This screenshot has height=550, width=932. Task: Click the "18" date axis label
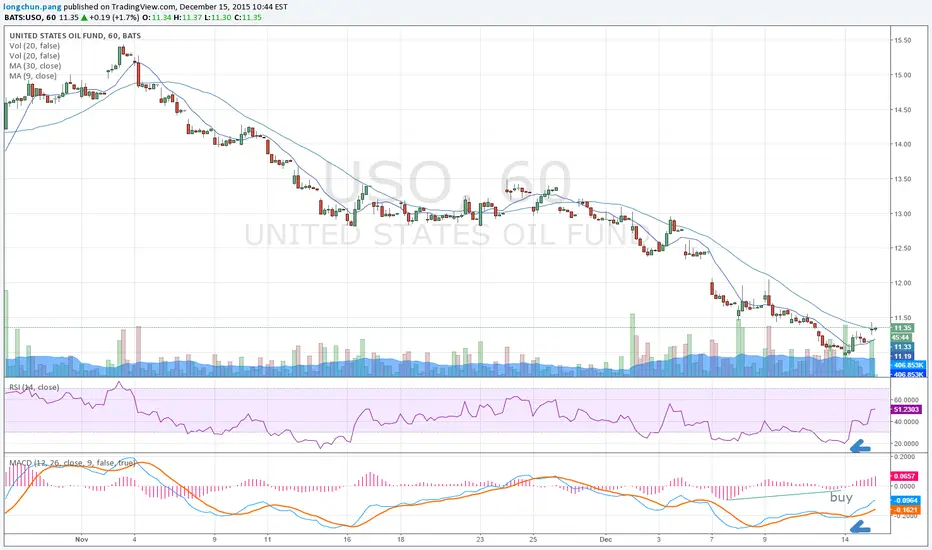[401, 540]
